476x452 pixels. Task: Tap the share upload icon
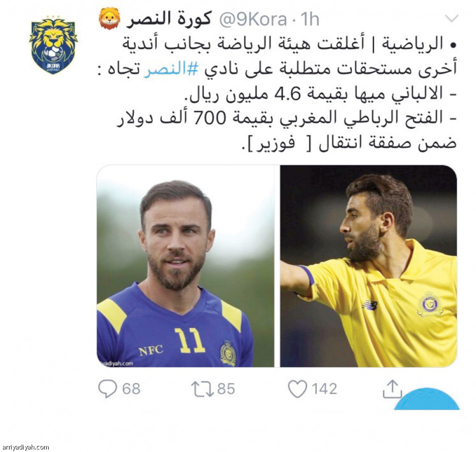(392, 388)
